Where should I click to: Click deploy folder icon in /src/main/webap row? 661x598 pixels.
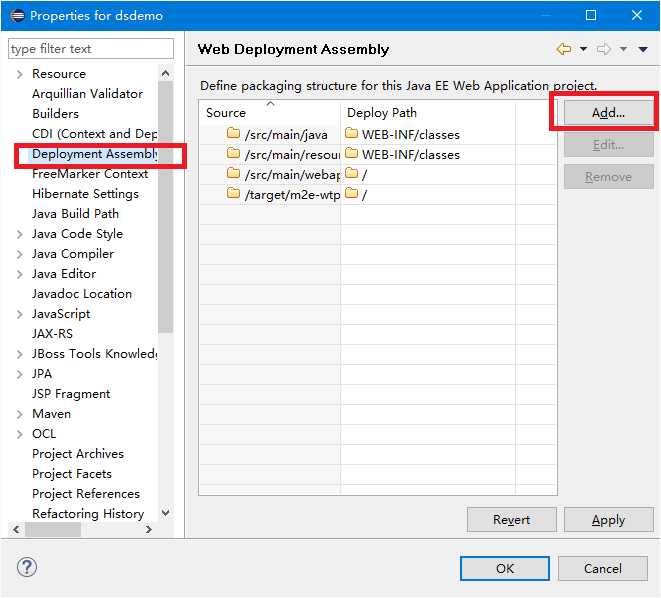pyautogui.click(x=351, y=173)
